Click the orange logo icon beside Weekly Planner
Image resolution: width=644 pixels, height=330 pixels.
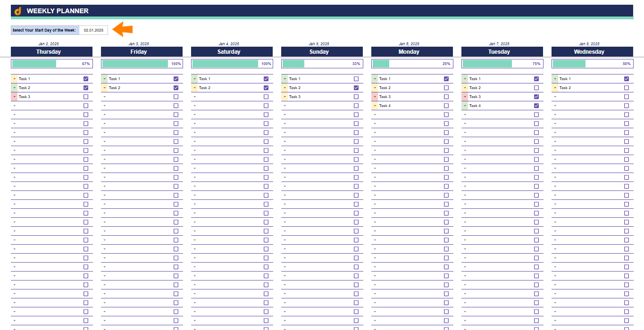[18, 11]
